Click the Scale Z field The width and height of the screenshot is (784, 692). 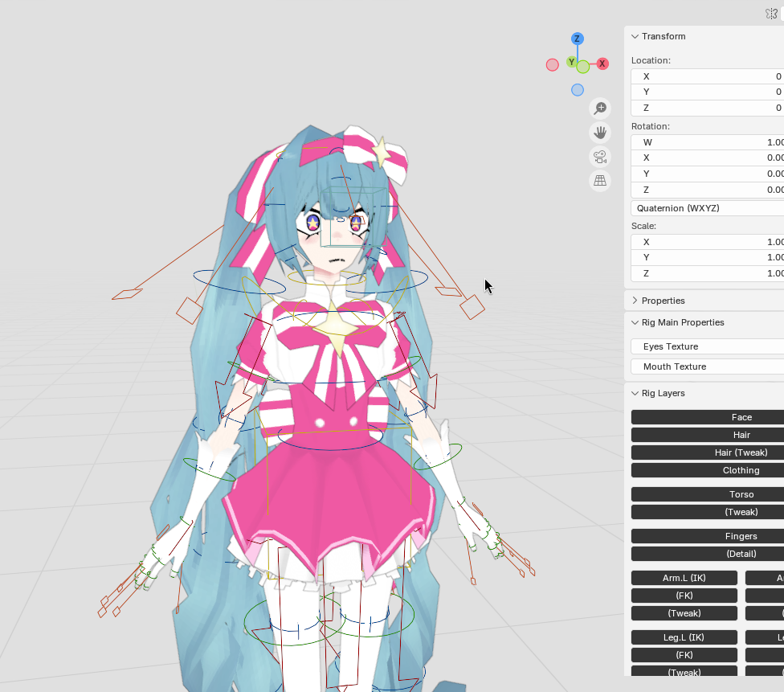[708, 273]
